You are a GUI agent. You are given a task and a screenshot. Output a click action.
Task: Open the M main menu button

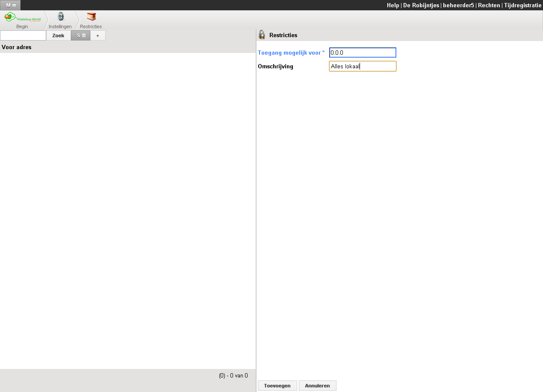pyautogui.click(x=11, y=5)
